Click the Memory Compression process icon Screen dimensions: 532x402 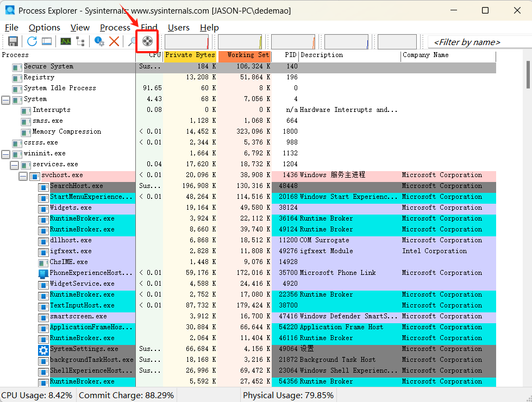pos(26,133)
